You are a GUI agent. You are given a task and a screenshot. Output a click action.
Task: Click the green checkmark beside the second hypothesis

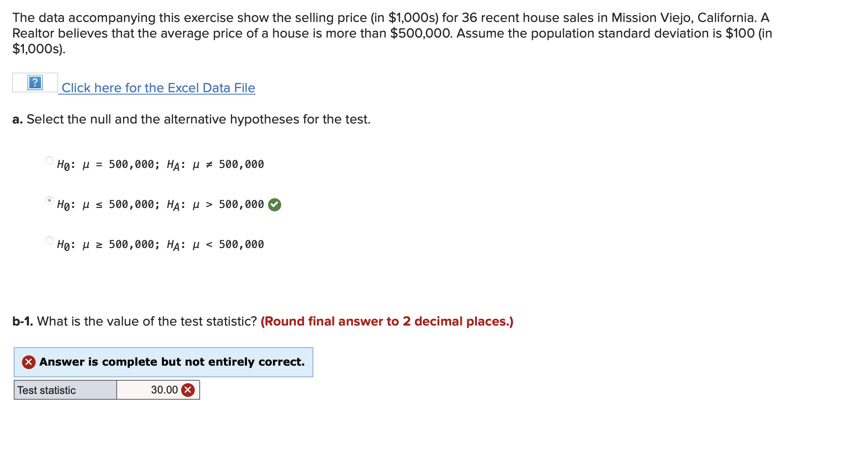coord(275,205)
